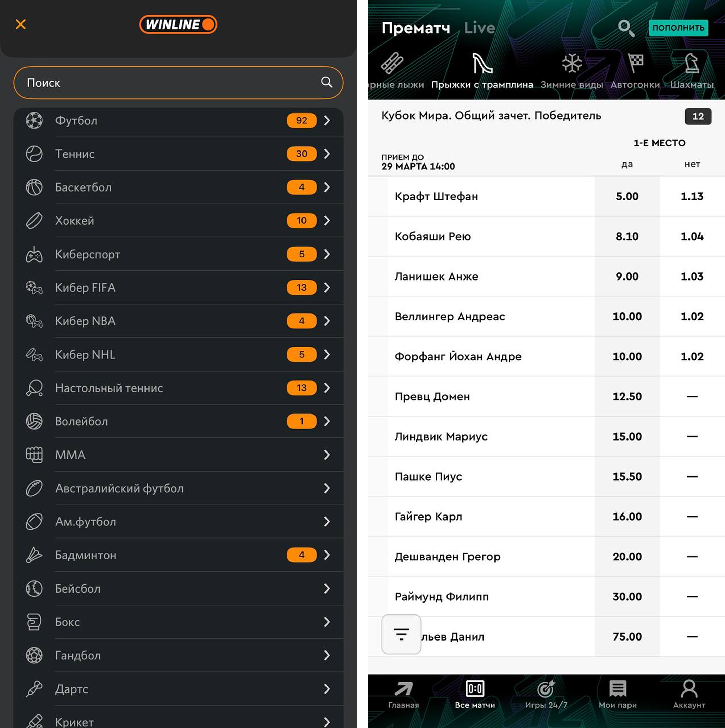The width and height of the screenshot is (725, 728).
Task: Tap the Бадминтон shuttlecock icon
Action: 34,555
